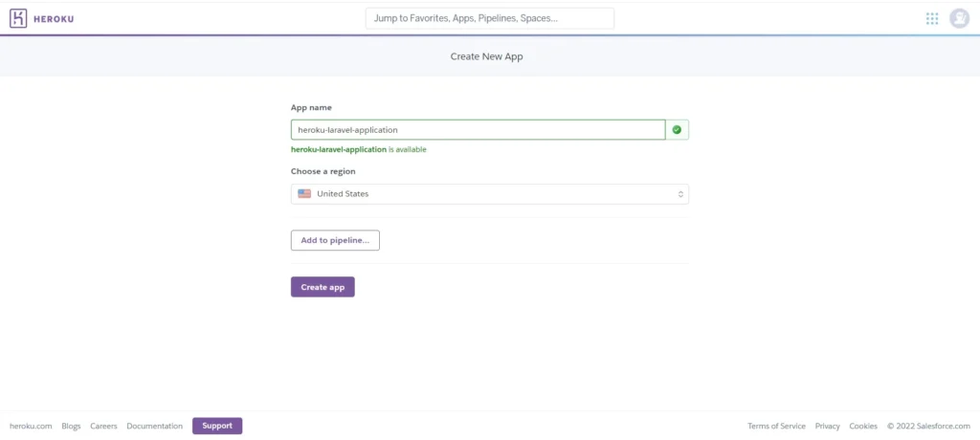Click the Support button in footer

tap(217, 426)
